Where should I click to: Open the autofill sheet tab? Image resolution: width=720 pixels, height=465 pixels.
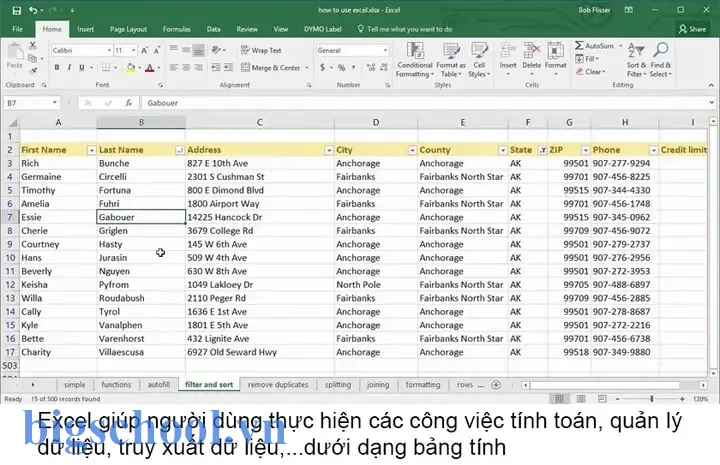pos(158,385)
